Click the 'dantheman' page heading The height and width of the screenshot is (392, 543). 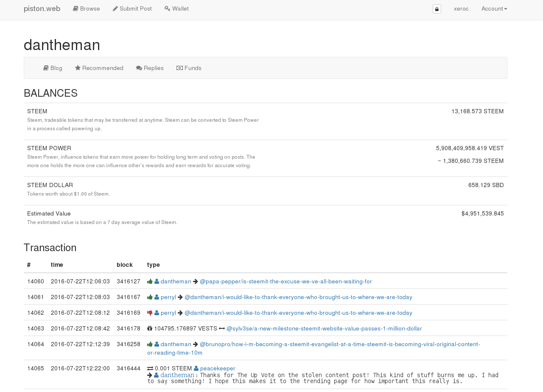point(62,45)
